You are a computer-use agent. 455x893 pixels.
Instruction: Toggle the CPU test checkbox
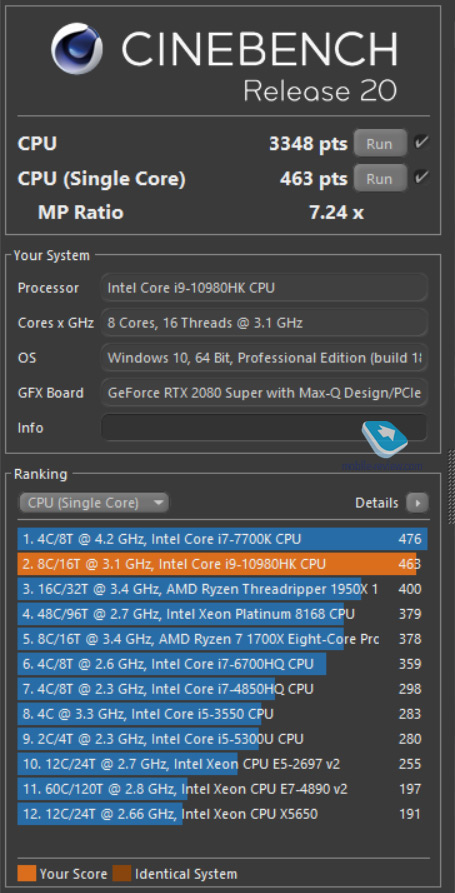(421, 142)
